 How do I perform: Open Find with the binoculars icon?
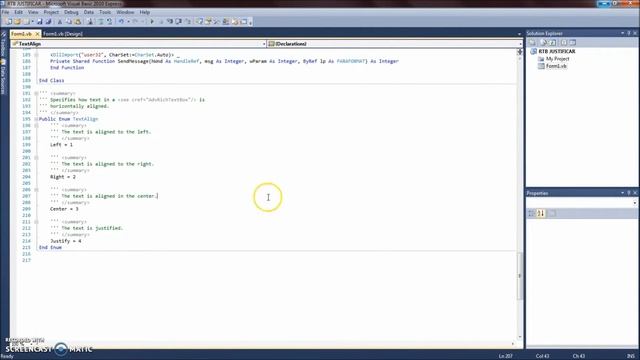(x=90, y=21)
